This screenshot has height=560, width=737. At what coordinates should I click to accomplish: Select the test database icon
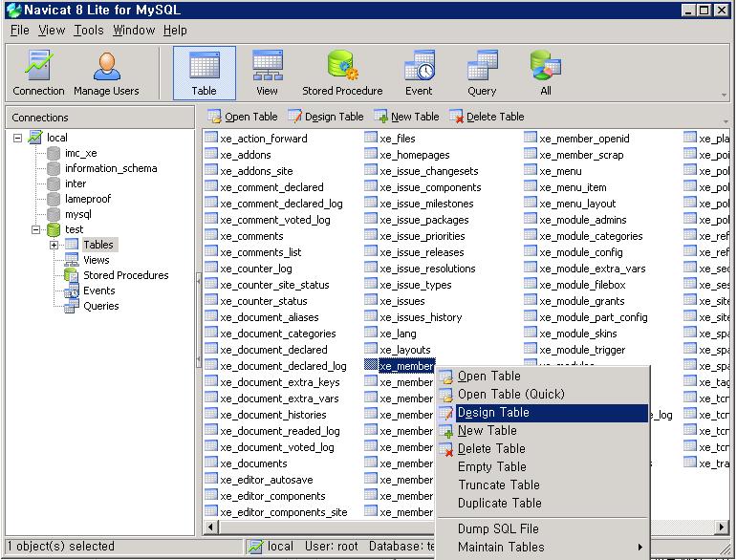(x=54, y=229)
